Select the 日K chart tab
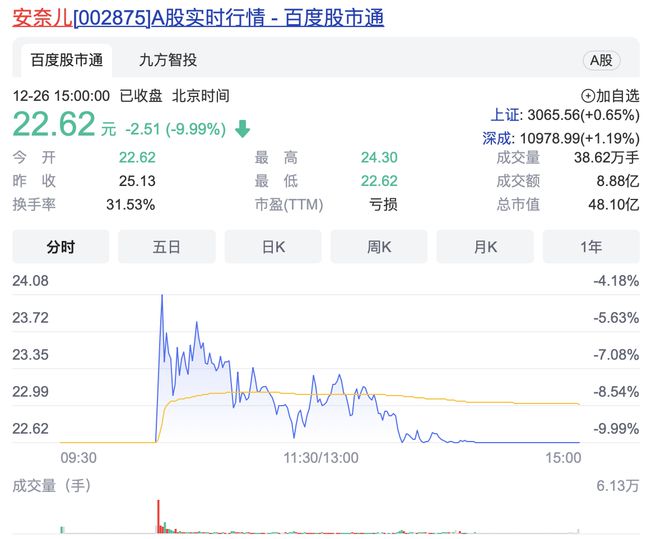Image resolution: width=660 pixels, height=539 pixels. click(273, 247)
